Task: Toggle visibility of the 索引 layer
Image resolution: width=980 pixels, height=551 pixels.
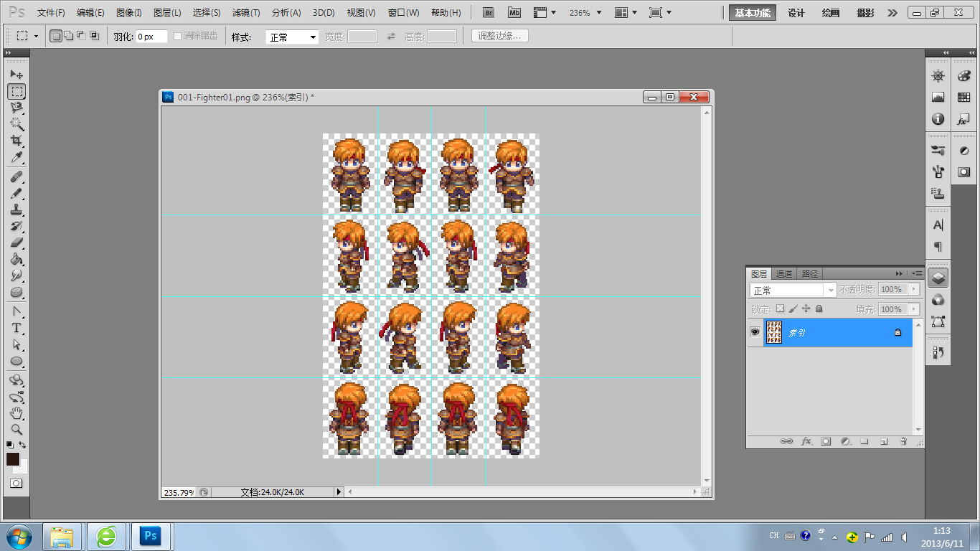Action: click(x=755, y=332)
